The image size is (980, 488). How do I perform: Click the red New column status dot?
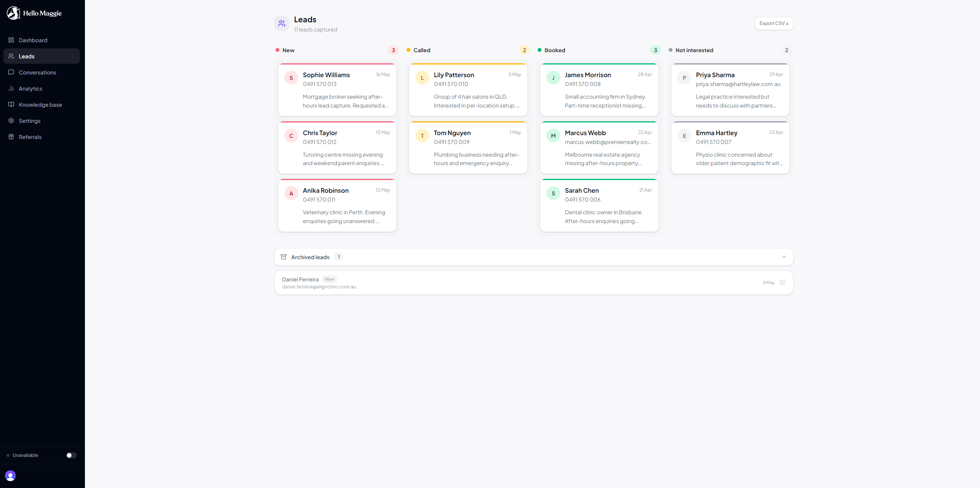[277, 50]
